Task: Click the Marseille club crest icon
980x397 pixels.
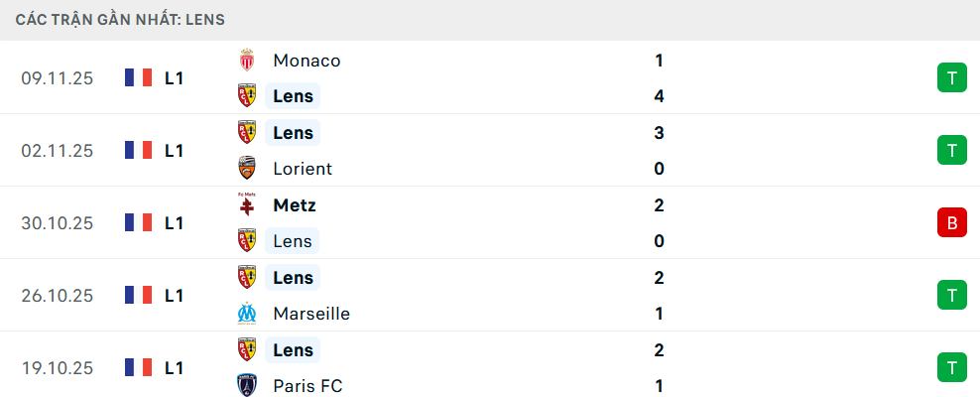Action: click(x=247, y=314)
